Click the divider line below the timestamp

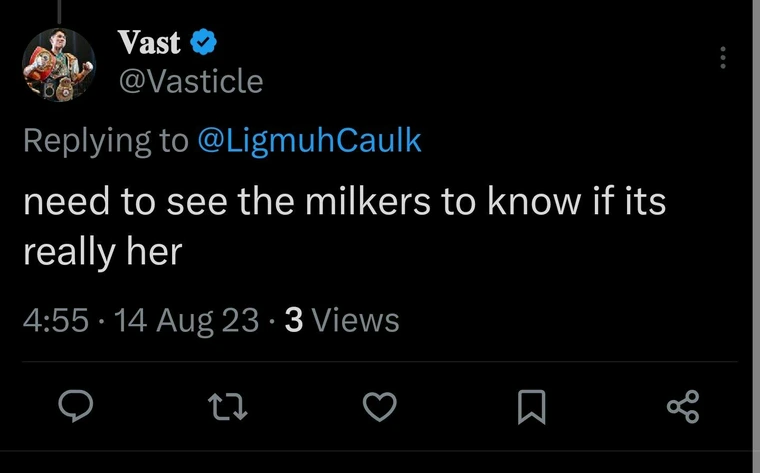coord(380,362)
